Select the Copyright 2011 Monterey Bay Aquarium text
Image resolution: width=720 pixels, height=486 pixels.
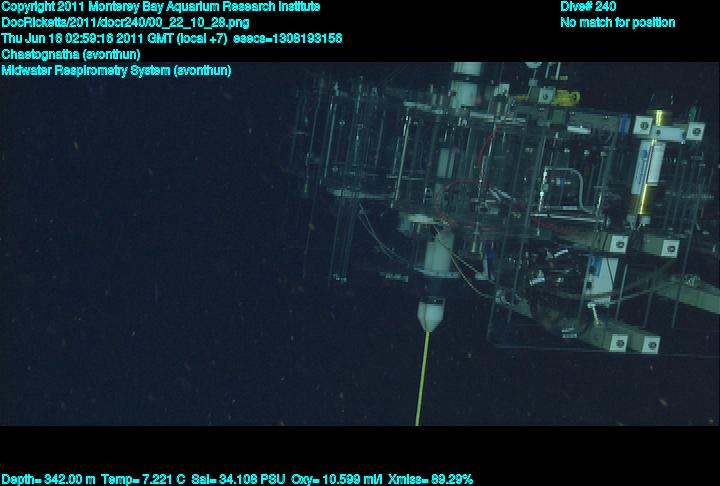pos(161,7)
